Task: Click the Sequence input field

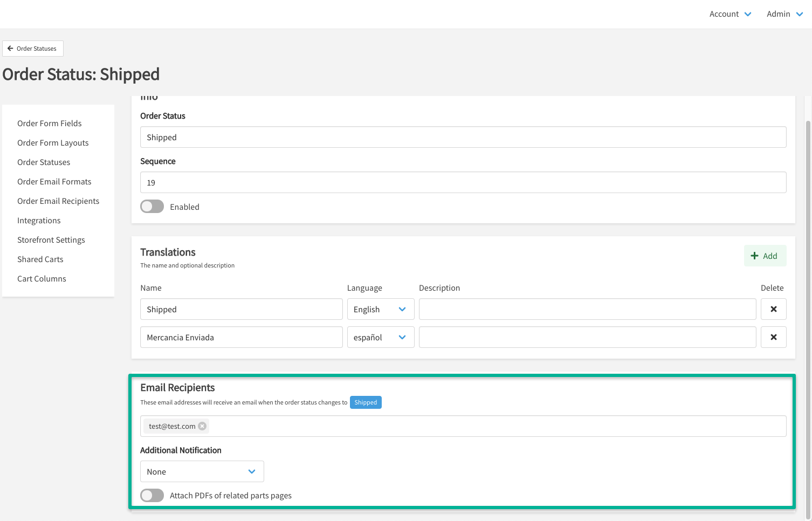Action: [x=463, y=182]
